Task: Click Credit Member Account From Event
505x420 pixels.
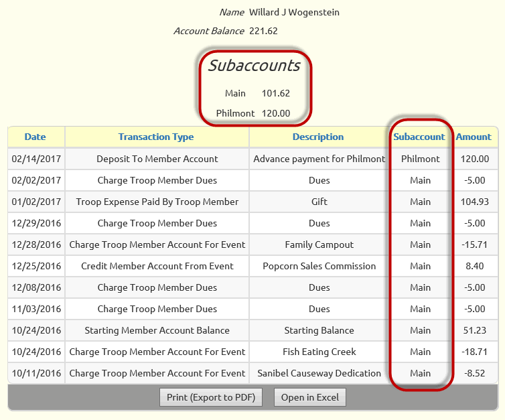Action: click(x=157, y=266)
